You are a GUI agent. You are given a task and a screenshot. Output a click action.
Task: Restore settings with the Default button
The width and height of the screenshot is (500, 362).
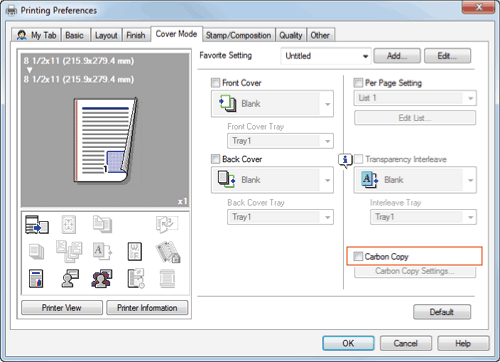[x=442, y=312]
